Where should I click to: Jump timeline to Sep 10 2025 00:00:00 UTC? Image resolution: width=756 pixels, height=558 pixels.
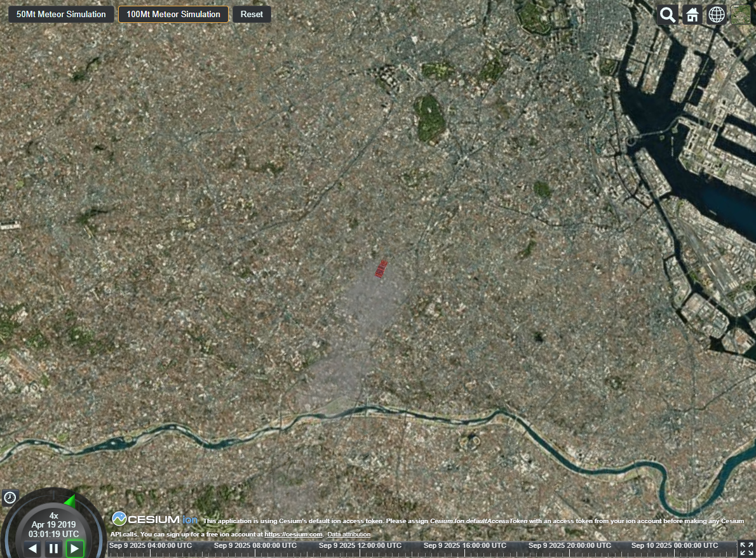tap(675, 545)
